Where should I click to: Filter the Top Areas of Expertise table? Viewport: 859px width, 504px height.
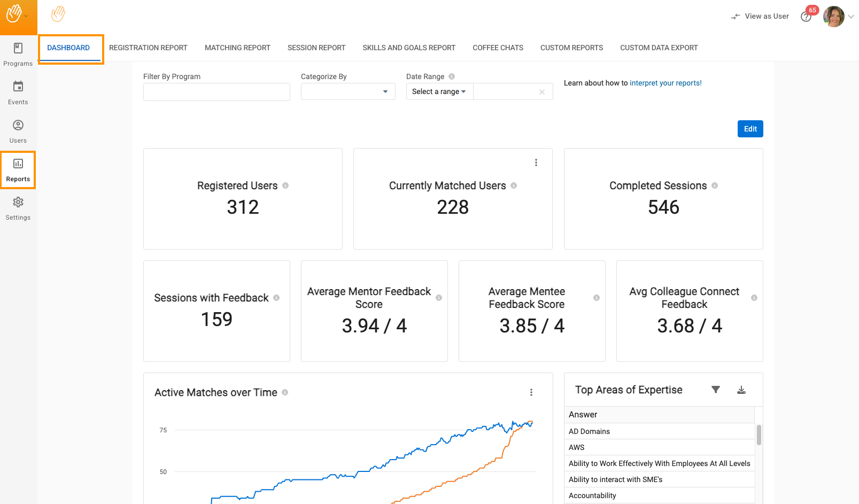[715, 390]
